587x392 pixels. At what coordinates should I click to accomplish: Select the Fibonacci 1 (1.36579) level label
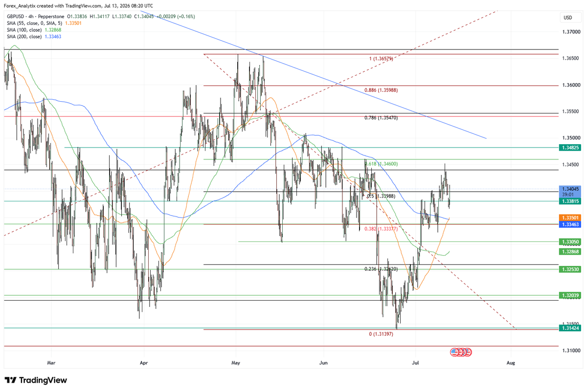[381, 59]
